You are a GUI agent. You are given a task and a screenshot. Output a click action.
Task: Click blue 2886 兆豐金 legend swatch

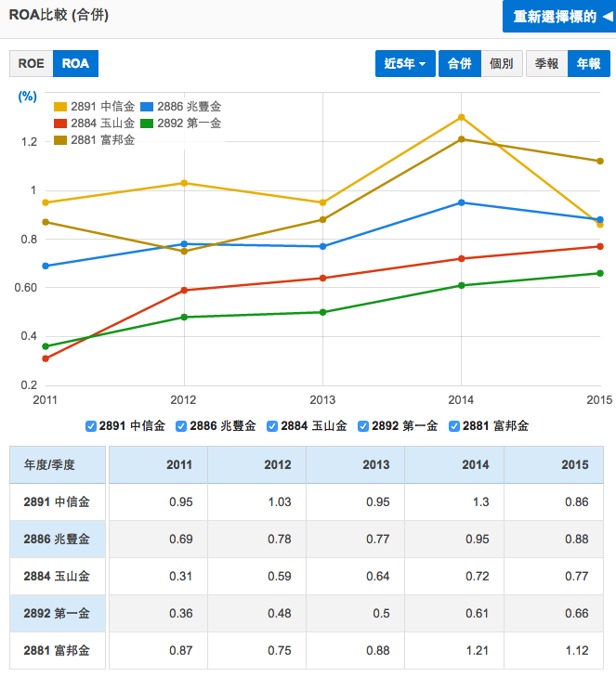pyautogui.click(x=148, y=107)
